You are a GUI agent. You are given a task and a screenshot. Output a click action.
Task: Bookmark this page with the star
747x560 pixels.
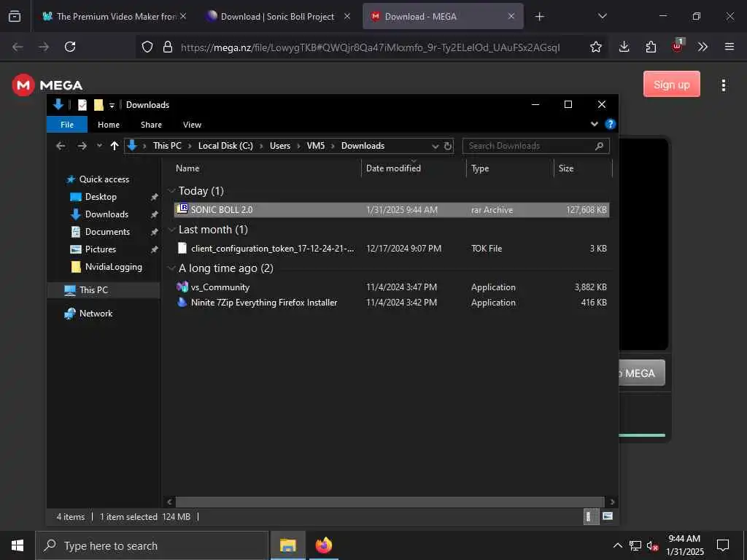595,47
